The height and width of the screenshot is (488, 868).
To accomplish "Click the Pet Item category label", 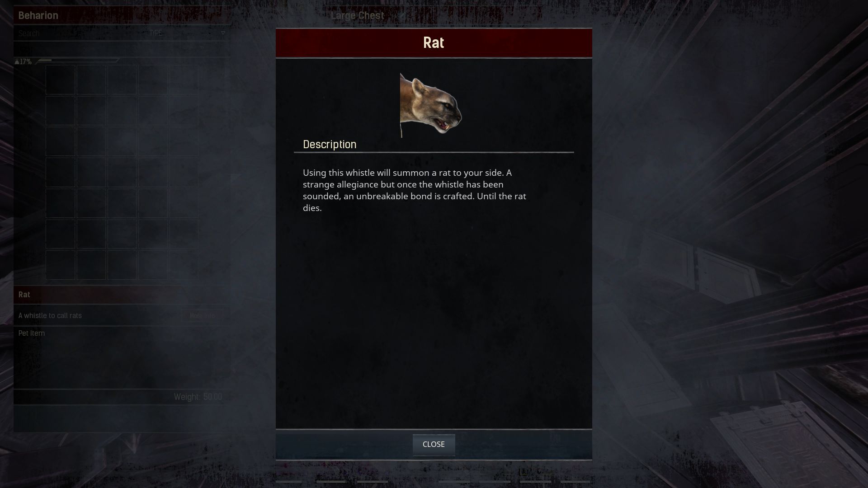I will pos(32,333).
